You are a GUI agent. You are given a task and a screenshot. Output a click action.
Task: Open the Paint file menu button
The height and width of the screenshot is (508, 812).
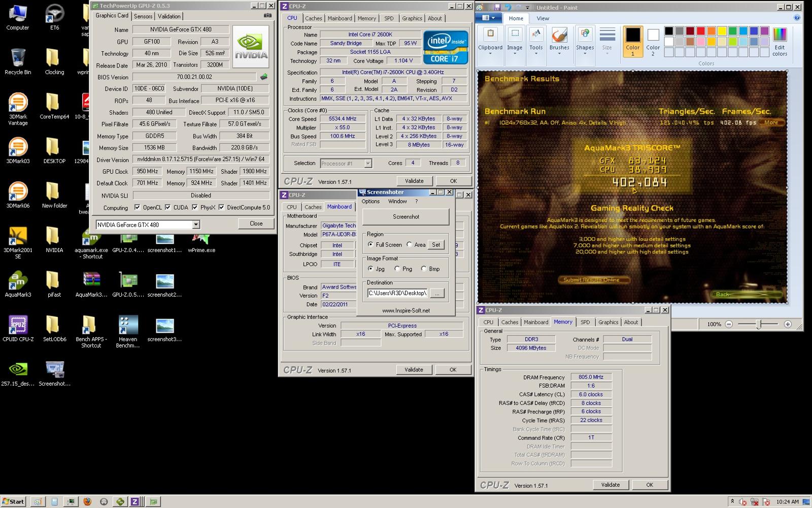click(489, 18)
